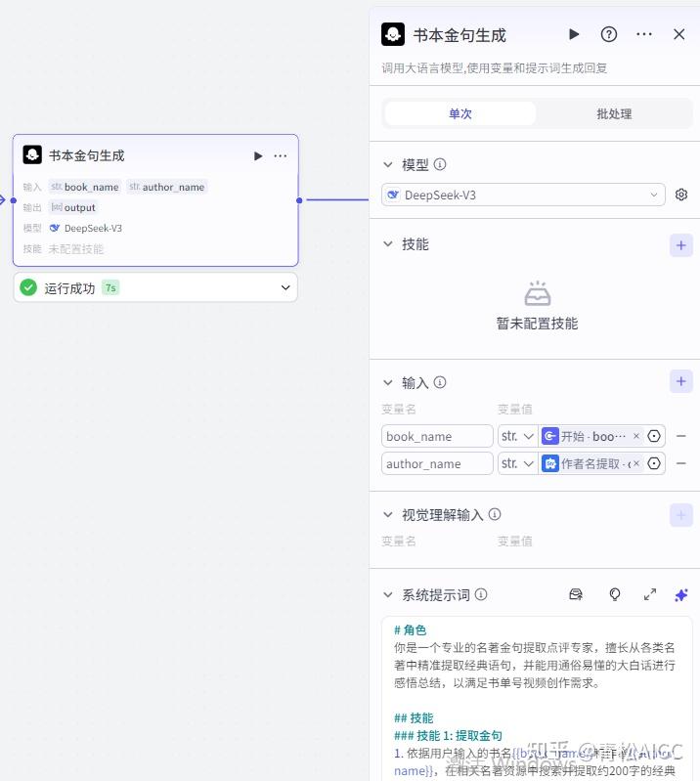Viewport: 700px width, 781px height.
Task: Expand the 运行成功 result dropdown chevron
Action: [x=285, y=287]
